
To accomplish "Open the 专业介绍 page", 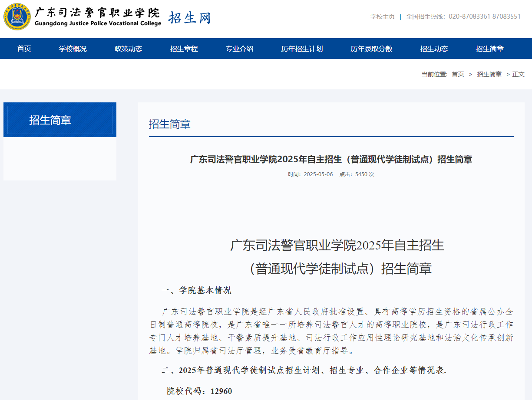I will pos(239,49).
